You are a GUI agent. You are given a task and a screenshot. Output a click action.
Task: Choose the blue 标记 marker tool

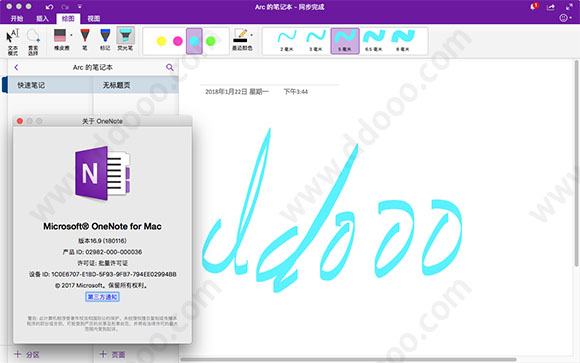click(105, 39)
